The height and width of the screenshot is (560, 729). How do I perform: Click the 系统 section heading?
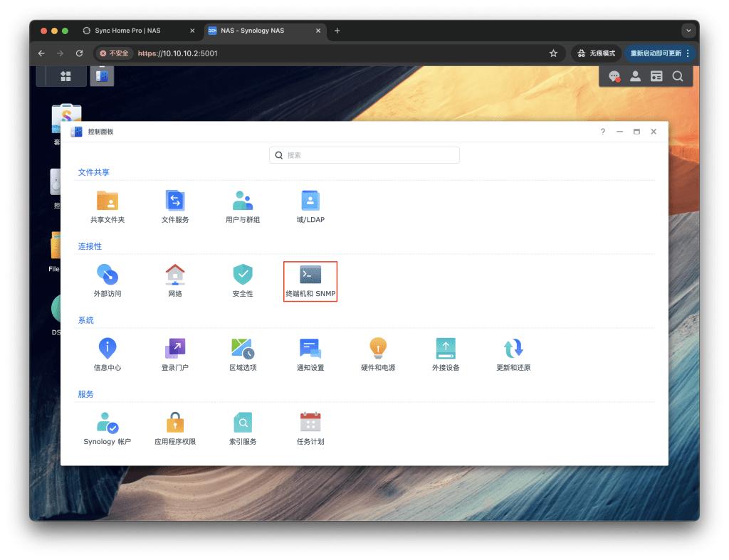(x=85, y=320)
